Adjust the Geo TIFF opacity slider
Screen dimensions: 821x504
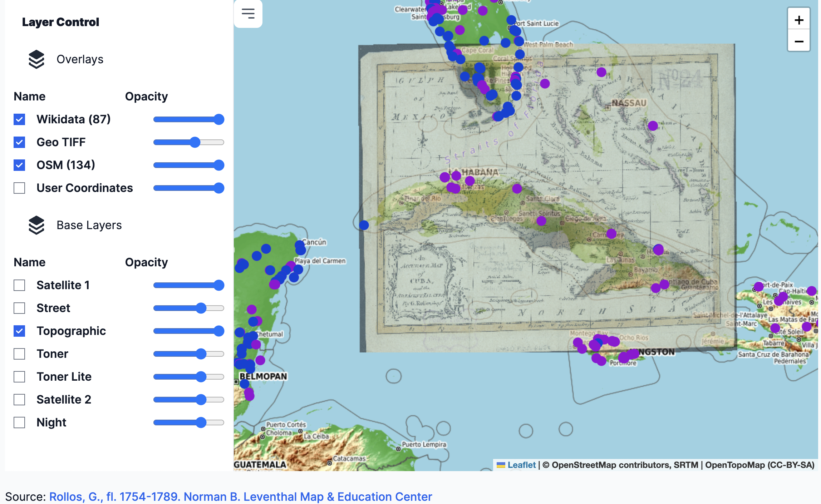(189, 142)
